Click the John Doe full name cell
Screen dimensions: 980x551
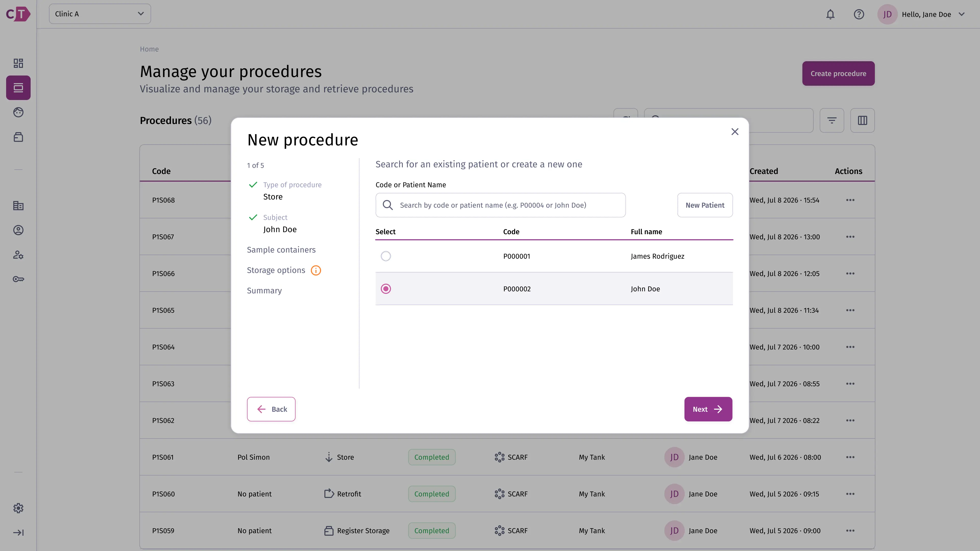tap(645, 289)
